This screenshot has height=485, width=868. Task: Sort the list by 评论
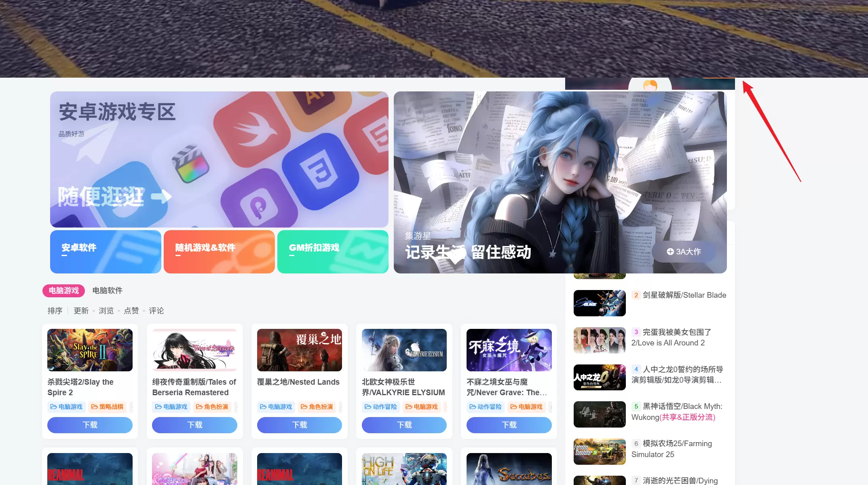[156, 311]
